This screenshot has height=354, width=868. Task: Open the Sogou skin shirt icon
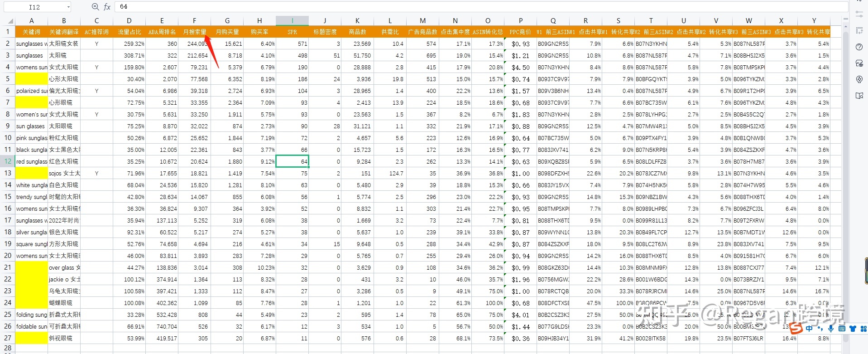(853, 329)
